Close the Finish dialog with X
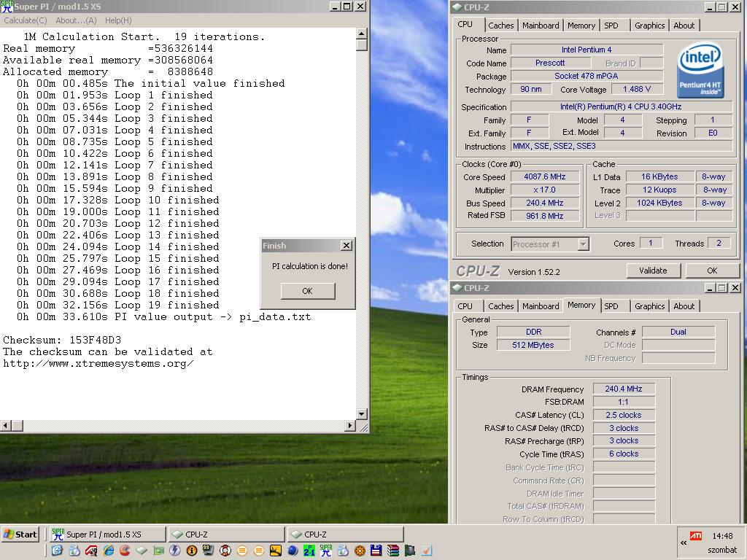Viewport: 747px width, 560px height. click(347, 246)
